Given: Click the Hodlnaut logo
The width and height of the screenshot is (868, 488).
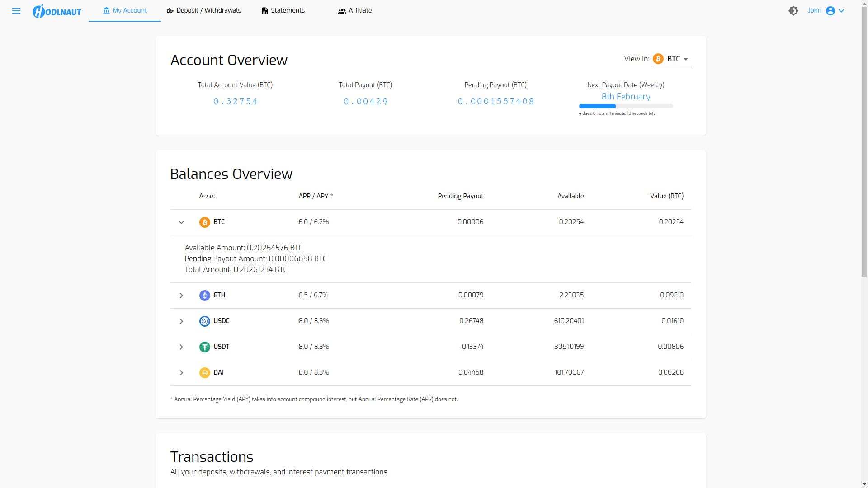Looking at the screenshot, I should pos(57,11).
